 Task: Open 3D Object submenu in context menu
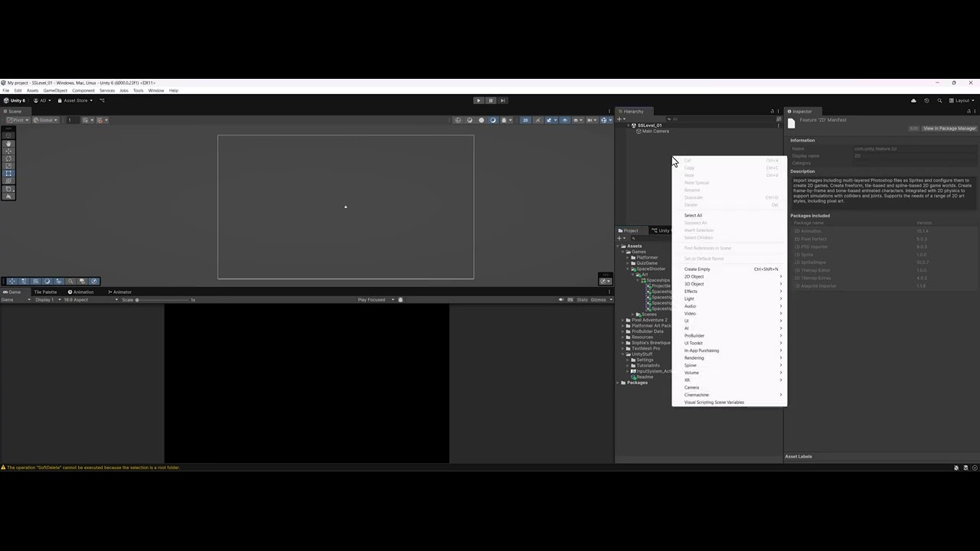730,284
